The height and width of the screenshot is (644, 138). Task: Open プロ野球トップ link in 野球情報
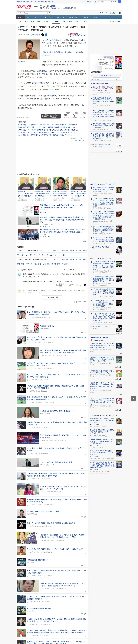(56, 251)
